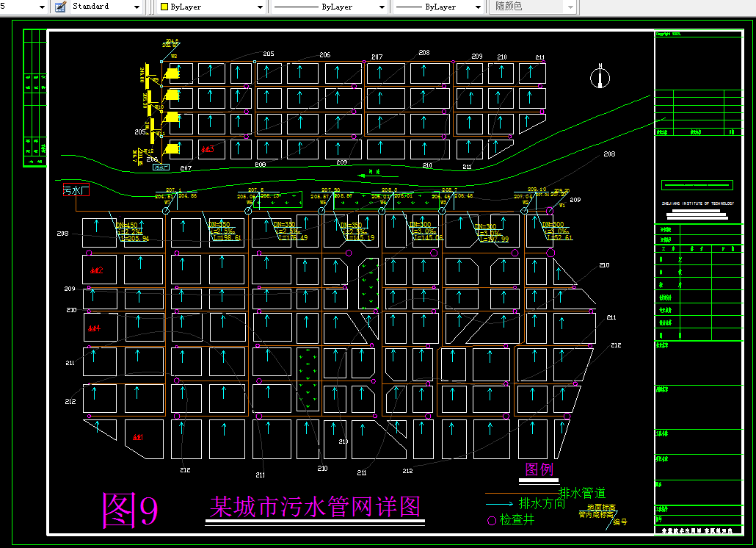
Task: Select the north arrow compass symbol
Action: pyautogui.click(x=600, y=76)
